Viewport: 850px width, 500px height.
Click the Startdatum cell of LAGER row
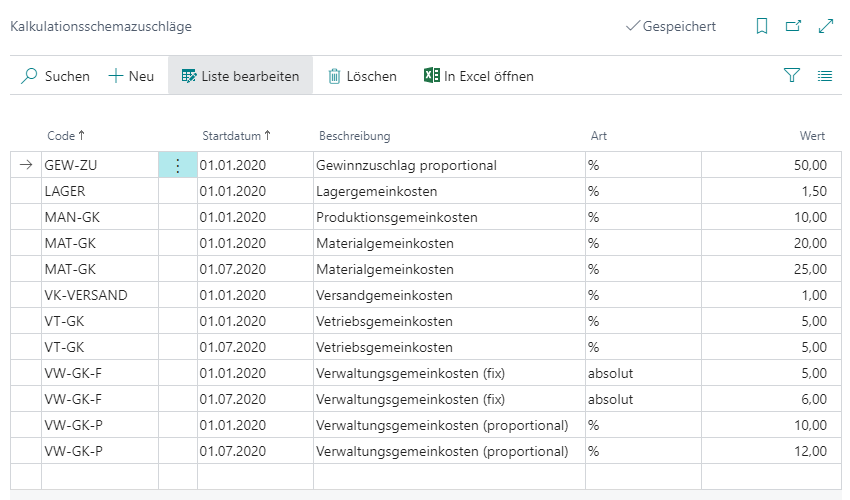pos(255,191)
